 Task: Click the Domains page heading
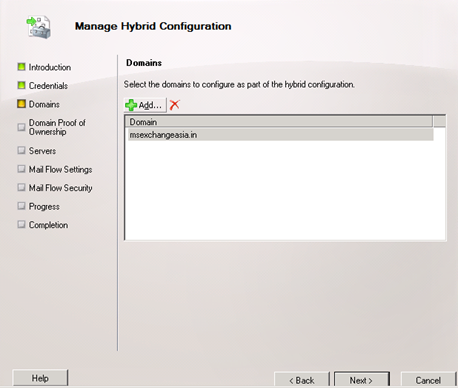144,63
